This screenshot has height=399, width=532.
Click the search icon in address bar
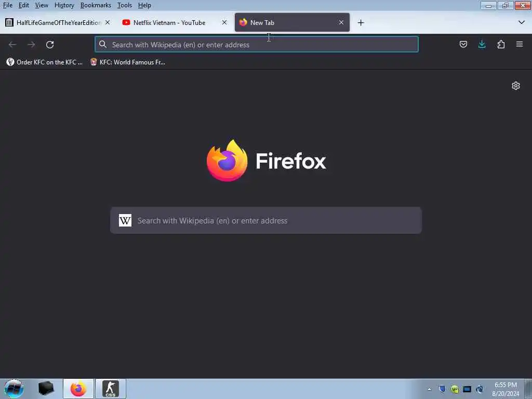coord(103,45)
